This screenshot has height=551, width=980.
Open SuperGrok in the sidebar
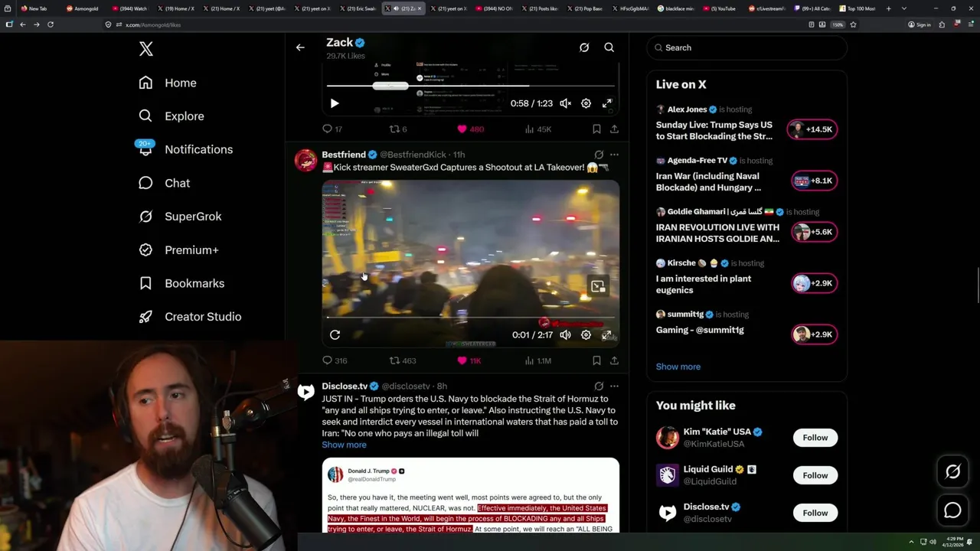point(180,217)
